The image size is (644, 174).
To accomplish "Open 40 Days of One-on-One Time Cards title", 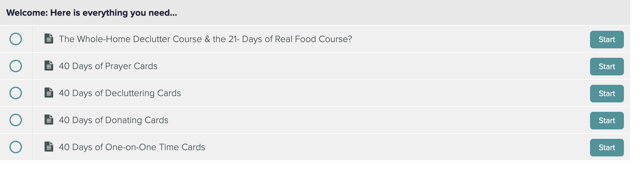I will coord(132,147).
